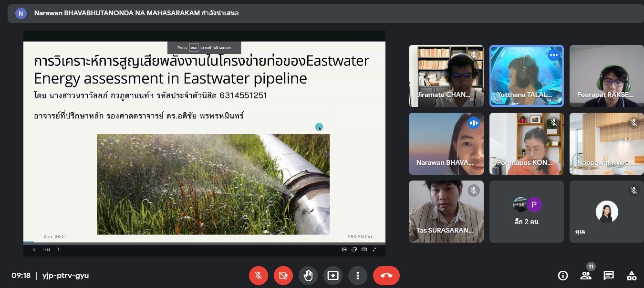Click the slide progress bar under the slide
Image resolution: width=644 pixels, height=288 pixels.
[x=204, y=243]
